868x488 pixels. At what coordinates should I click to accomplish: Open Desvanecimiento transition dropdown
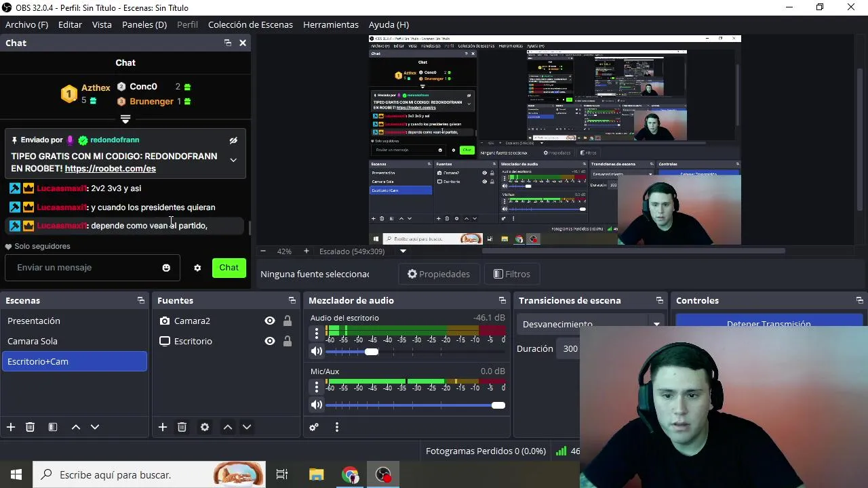(590, 324)
